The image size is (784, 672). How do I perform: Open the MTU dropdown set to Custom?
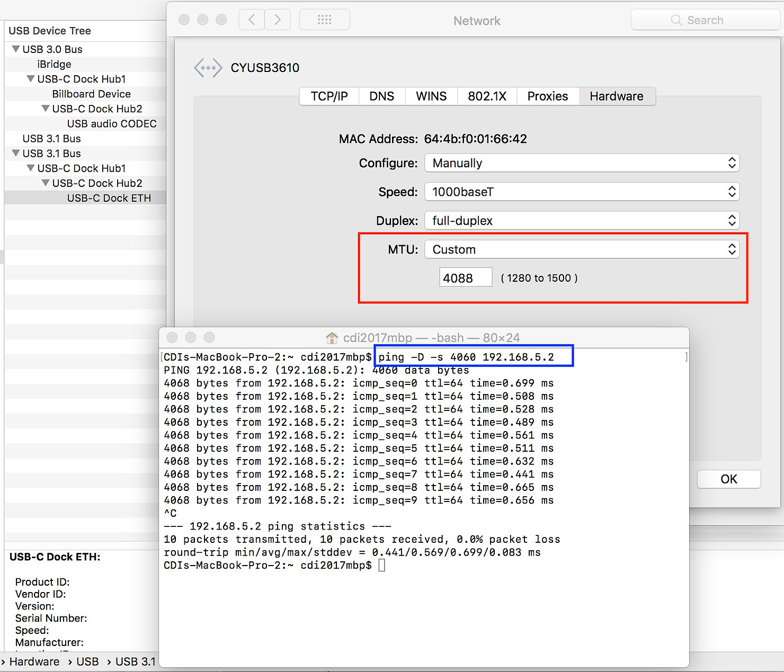pos(582,249)
